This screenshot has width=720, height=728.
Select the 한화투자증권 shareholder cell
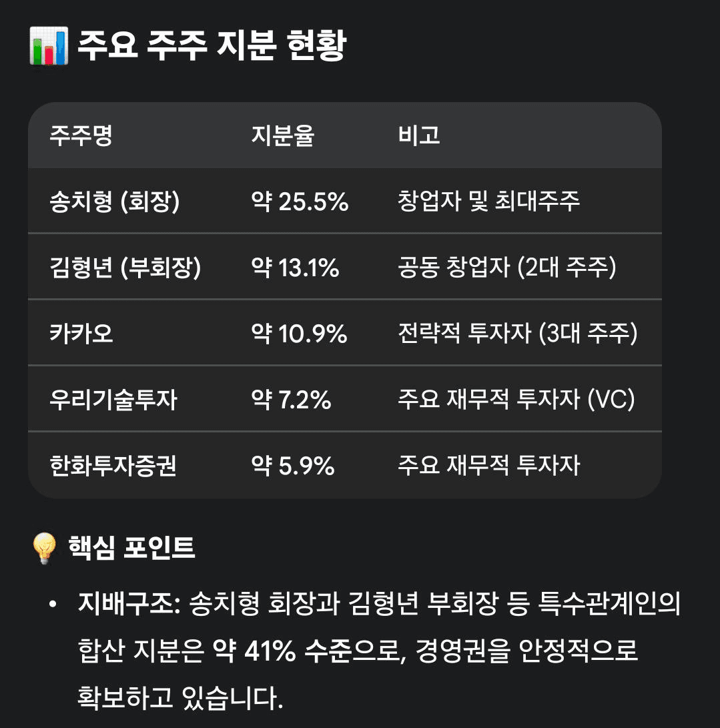pyautogui.click(x=113, y=465)
